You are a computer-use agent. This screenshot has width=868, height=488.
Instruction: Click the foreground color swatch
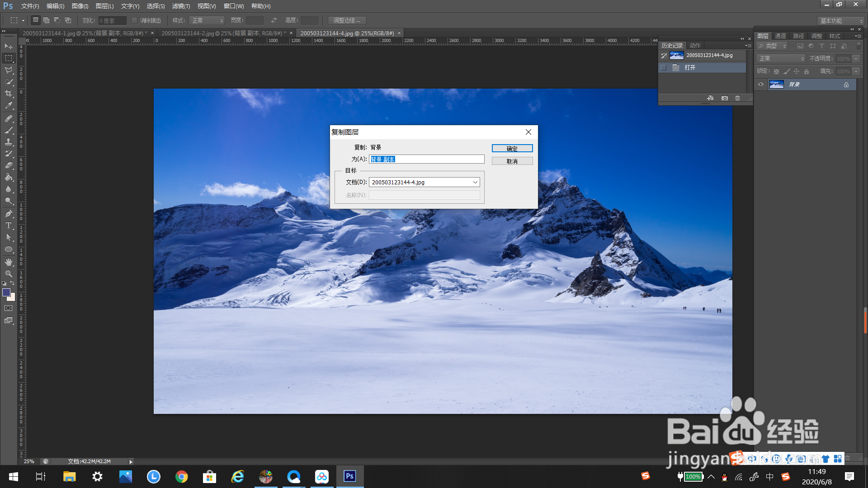click(x=6, y=292)
